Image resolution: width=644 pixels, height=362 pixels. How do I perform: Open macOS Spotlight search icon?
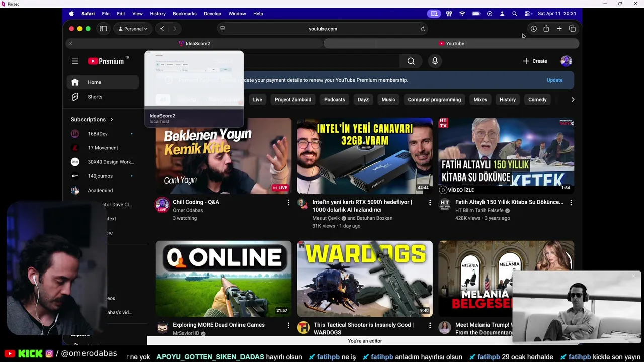(x=514, y=14)
